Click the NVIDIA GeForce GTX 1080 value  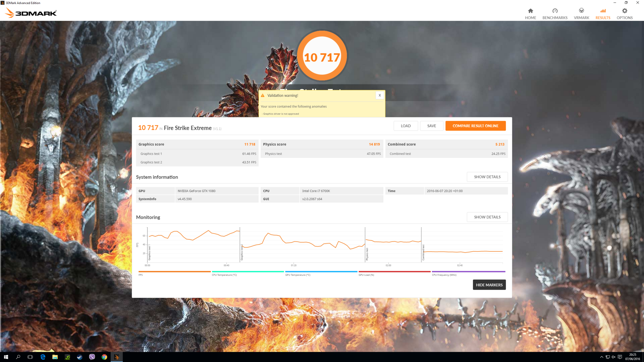tap(197, 191)
